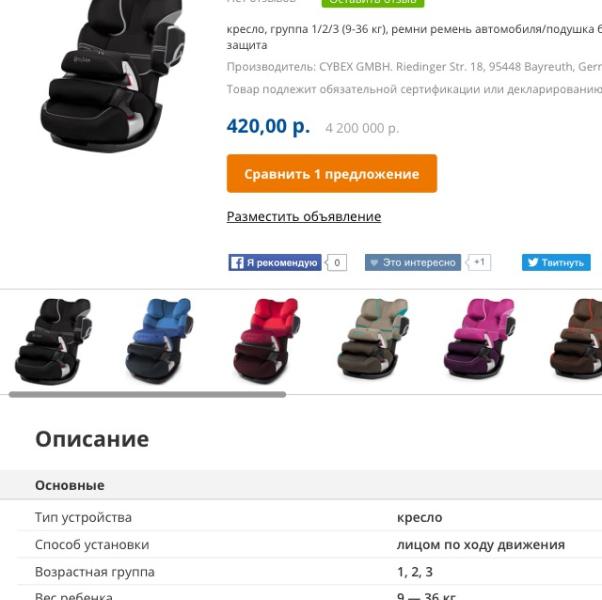This screenshot has width=602, height=600.
Task: Click the horizontal thumbnail scrollbar
Action: pos(147,394)
